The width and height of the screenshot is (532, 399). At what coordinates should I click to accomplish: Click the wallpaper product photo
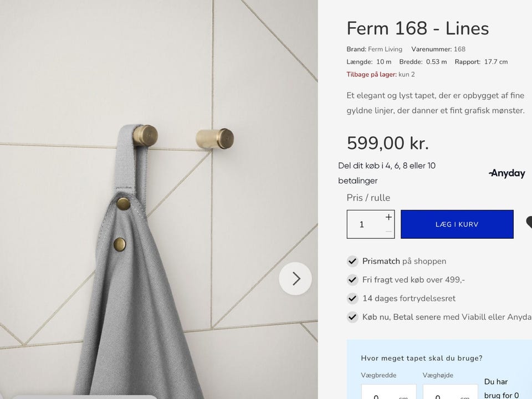tap(159, 199)
